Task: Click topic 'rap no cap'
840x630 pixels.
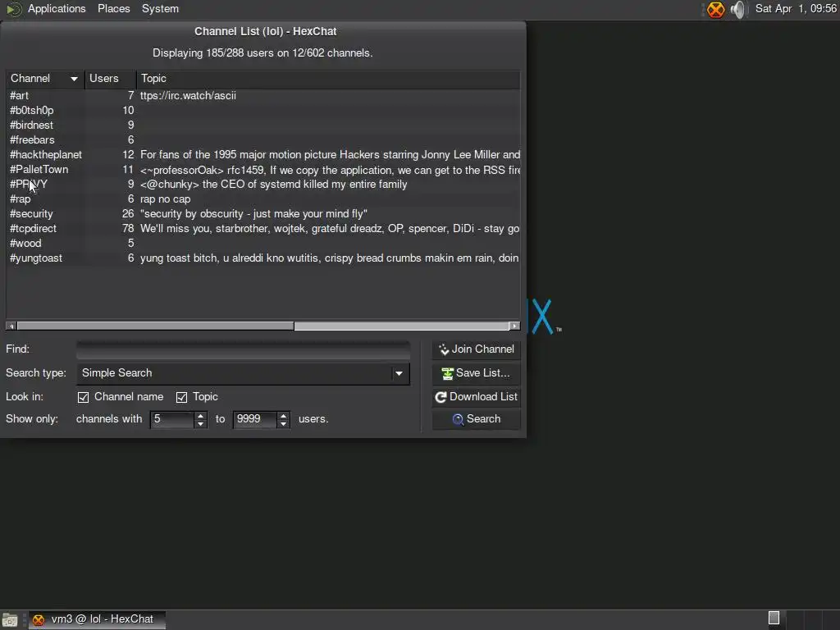Action: [x=165, y=199]
